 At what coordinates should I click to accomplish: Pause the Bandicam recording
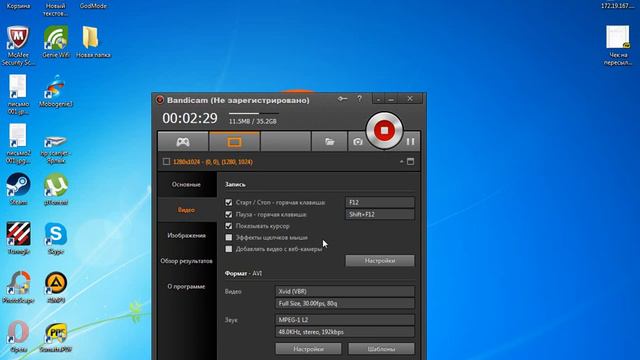point(410,142)
